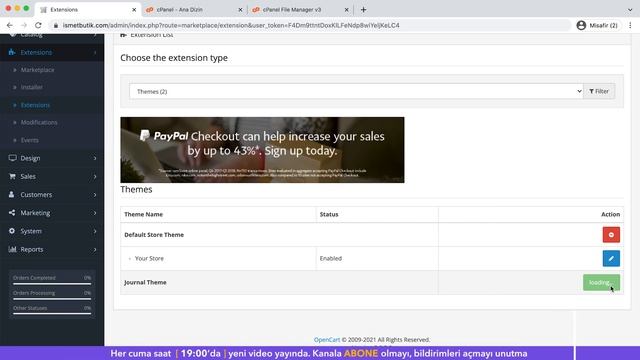
Task: Click the Sales cart icon
Action: pos(12,176)
